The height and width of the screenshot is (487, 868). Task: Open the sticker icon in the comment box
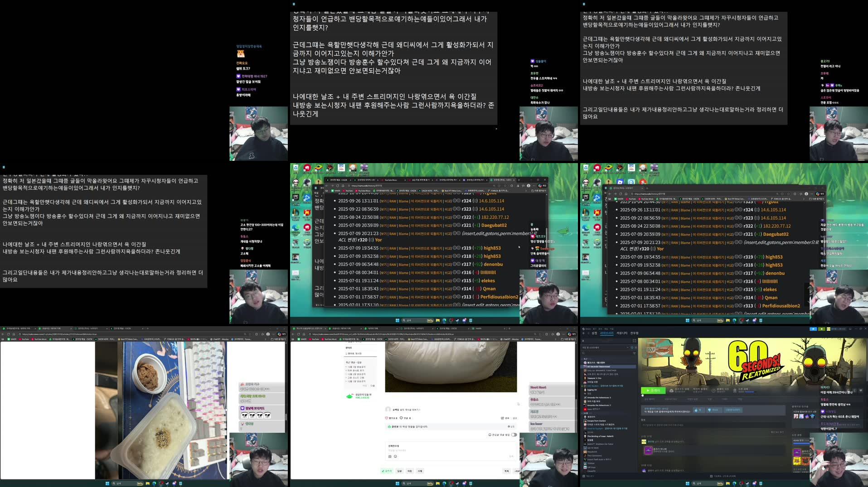[395, 456]
